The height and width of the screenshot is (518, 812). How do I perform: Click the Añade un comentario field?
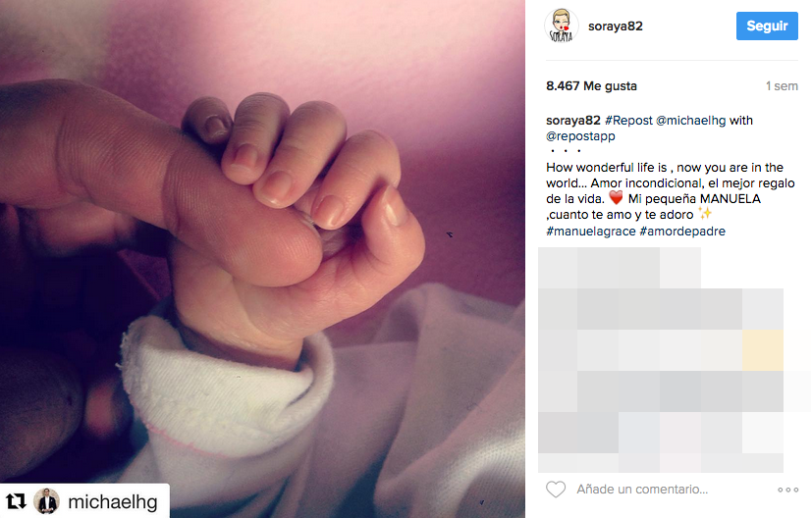(642, 490)
